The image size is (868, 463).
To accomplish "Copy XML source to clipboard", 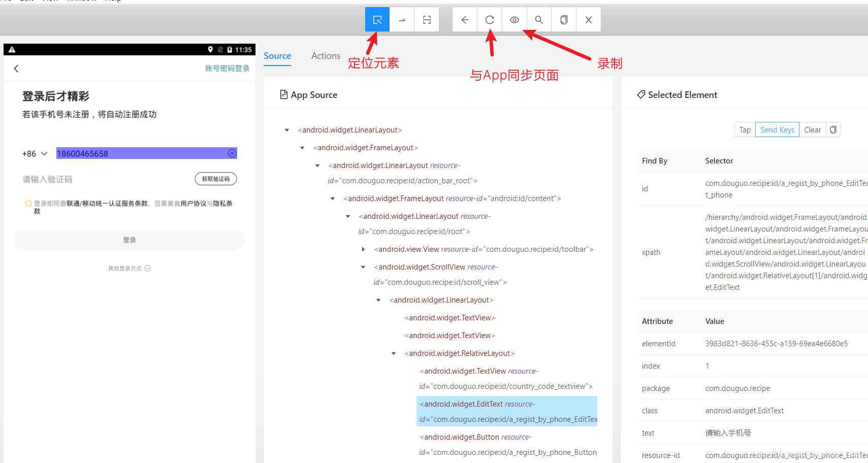I will [564, 20].
